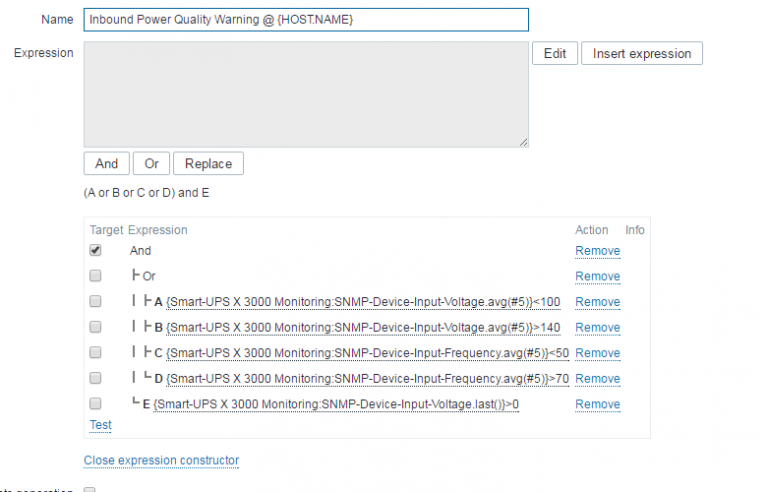The width and height of the screenshot is (768, 492).
Task: Click expression B text Input-Voltage.avg(#5)>140
Action: click(x=363, y=327)
